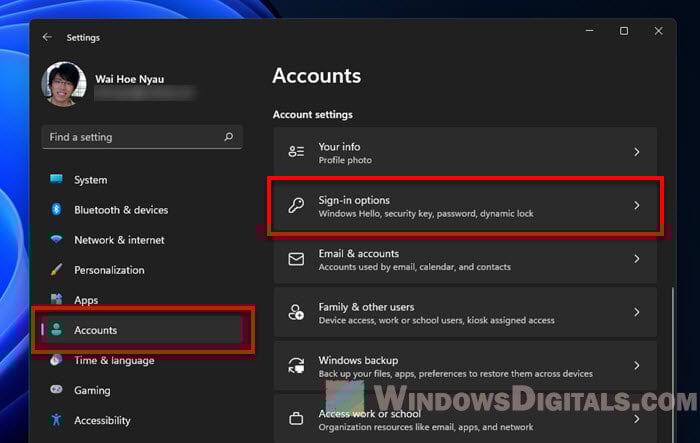Click the briefcase work or school icon
The image size is (700, 443).
pos(296,419)
